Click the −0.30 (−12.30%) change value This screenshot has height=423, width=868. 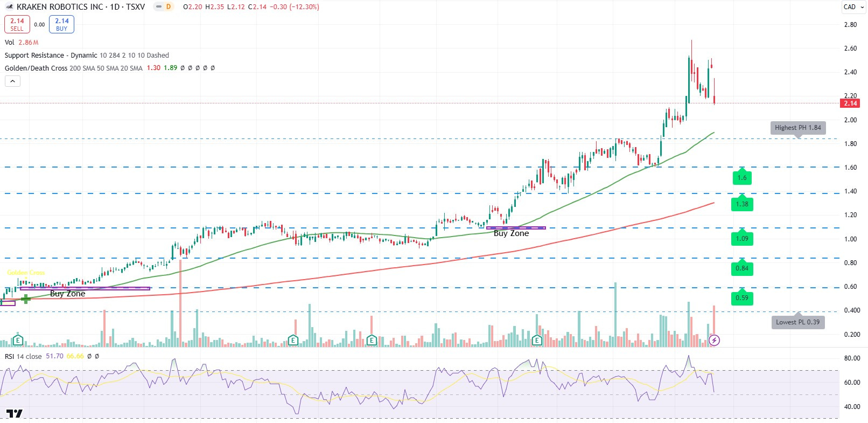coord(294,7)
